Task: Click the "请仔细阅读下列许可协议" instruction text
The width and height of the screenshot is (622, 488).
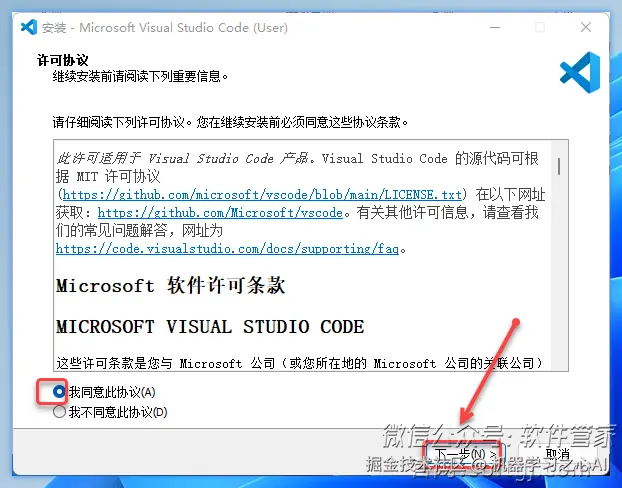Action: [x=230, y=122]
